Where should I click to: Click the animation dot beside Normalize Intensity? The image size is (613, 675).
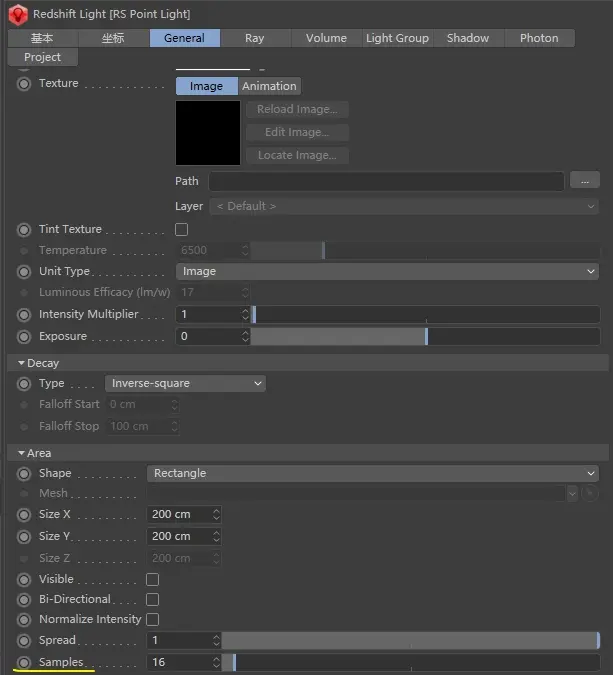click(x=24, y=619)
